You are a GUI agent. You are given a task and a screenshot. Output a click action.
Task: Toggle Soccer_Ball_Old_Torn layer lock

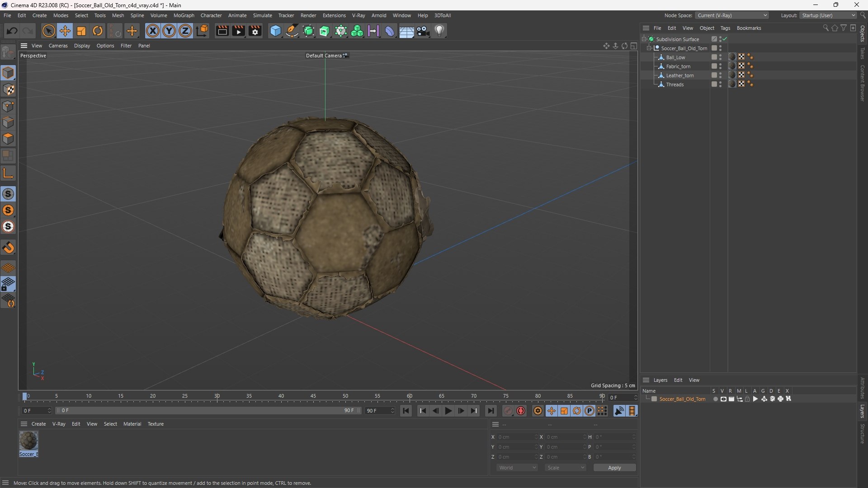pyautogui.click(x=747, y=399)
